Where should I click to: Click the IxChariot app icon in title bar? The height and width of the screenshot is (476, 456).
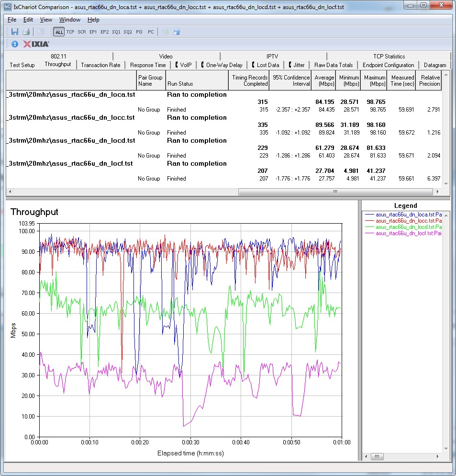[x=7, y=7]
